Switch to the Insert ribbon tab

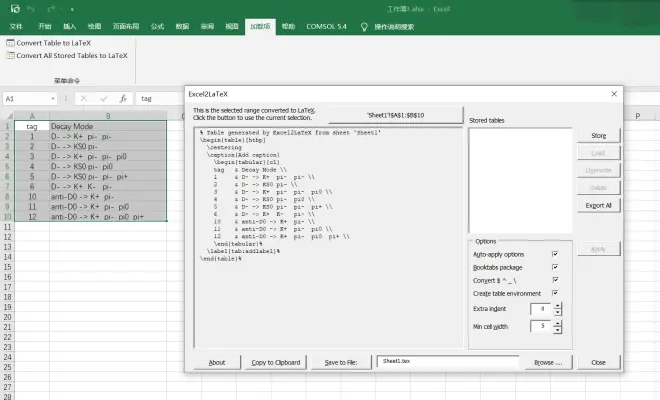coord(69,27)
